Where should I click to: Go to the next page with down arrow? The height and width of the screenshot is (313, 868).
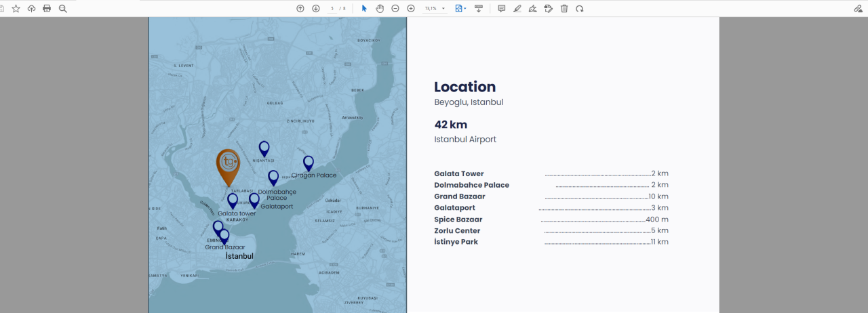(x=316, y=8)
